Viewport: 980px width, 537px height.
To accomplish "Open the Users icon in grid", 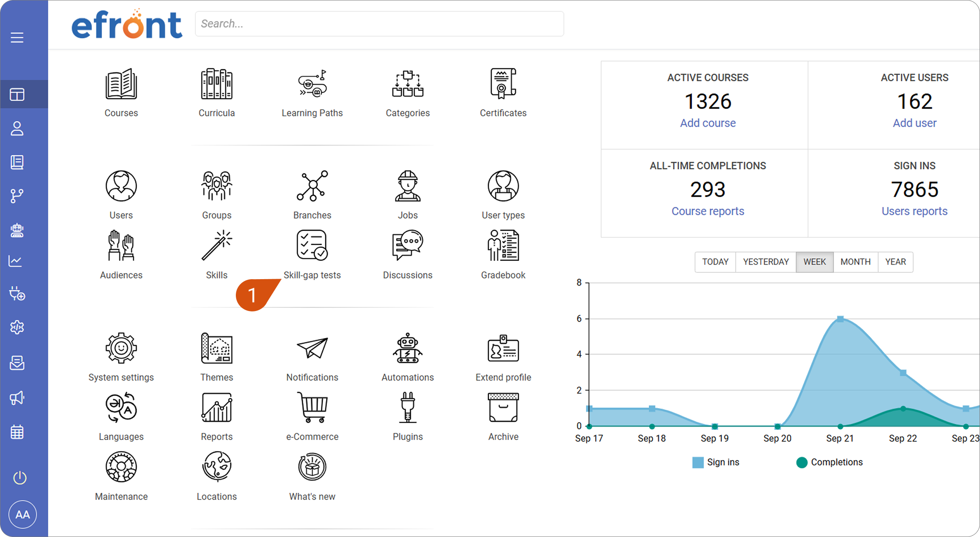I will [x=121, y=186].
